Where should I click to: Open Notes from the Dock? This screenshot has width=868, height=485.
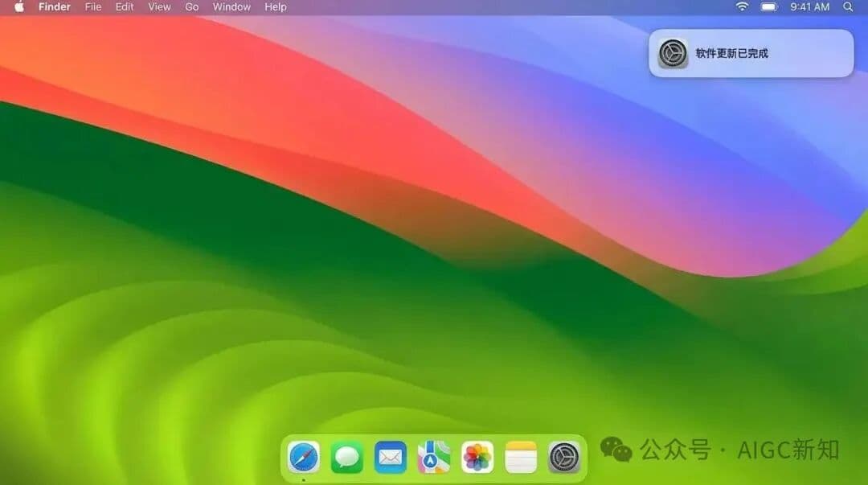(520, 456)
